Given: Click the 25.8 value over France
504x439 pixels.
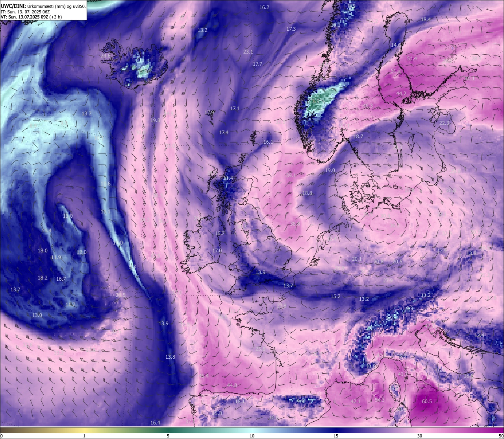Looking at the screenshot, I should click(260, 348).
